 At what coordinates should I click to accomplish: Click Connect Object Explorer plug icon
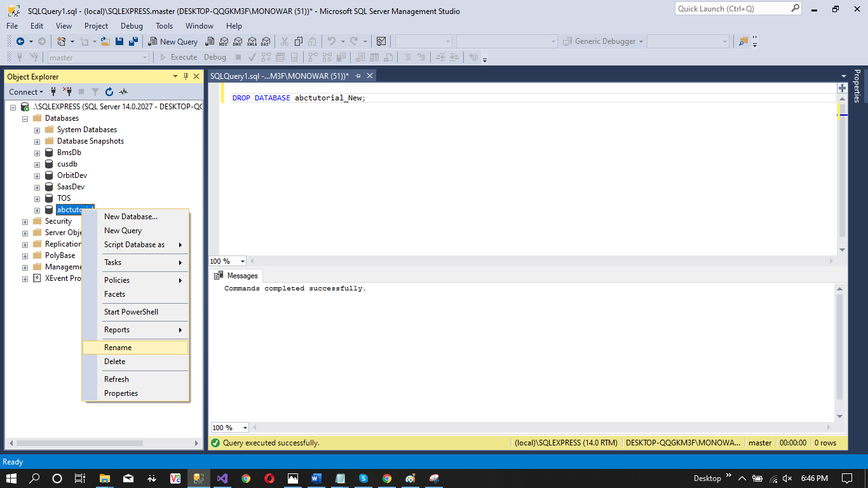pos(53,91)
